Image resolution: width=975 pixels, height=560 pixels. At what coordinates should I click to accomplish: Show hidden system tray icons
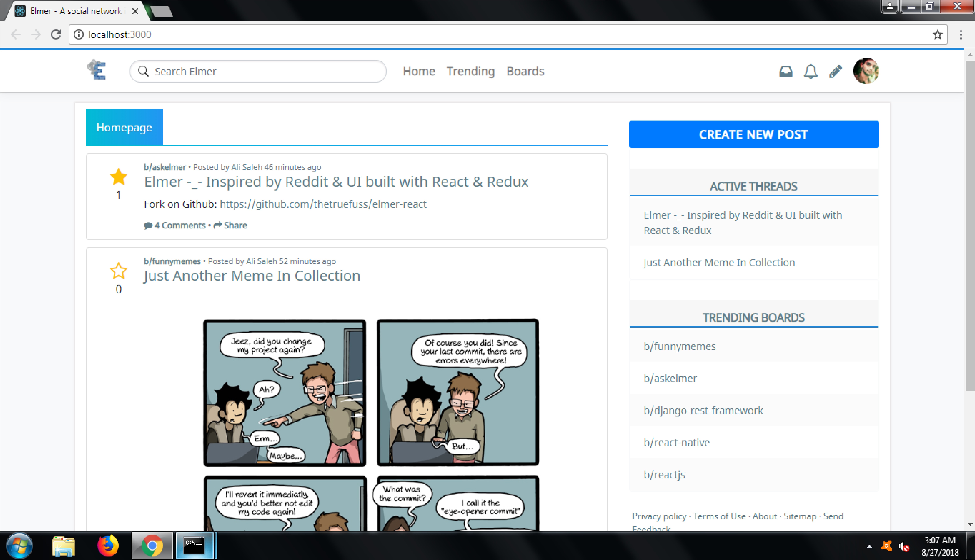coord(869,546)
